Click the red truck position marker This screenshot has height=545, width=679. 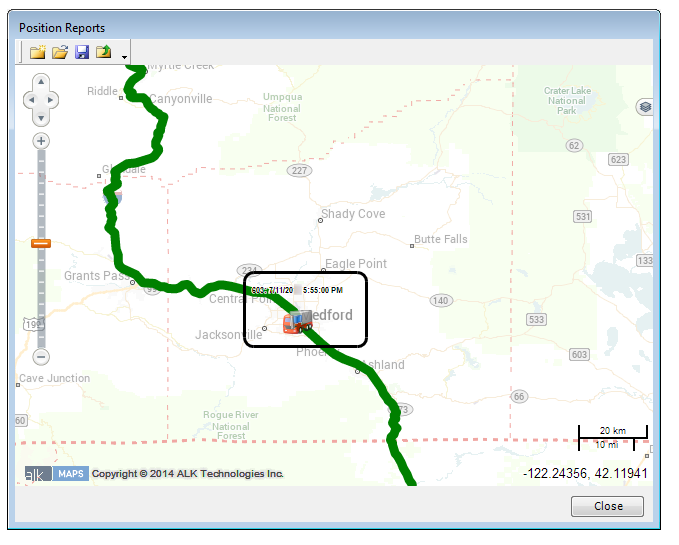[x=297, y=322]
